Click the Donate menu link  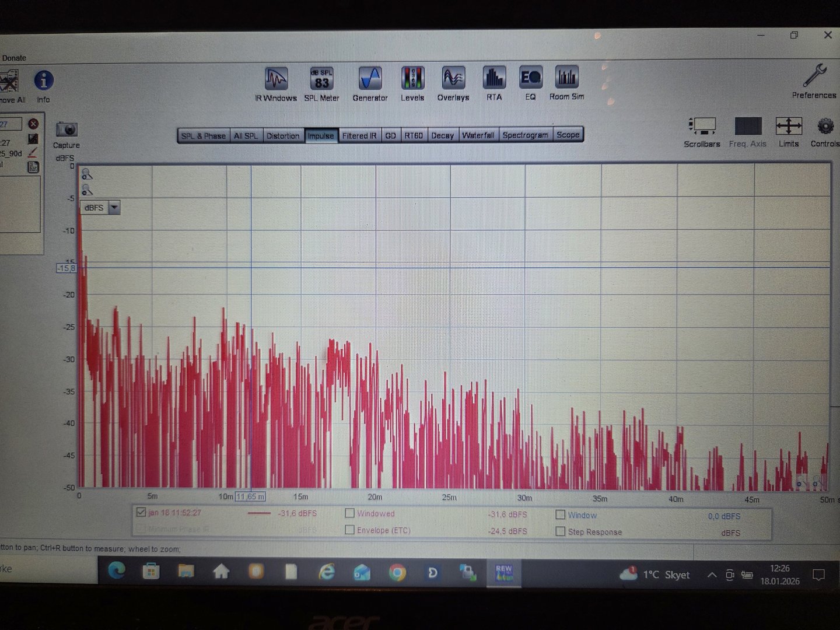[14, 58]
